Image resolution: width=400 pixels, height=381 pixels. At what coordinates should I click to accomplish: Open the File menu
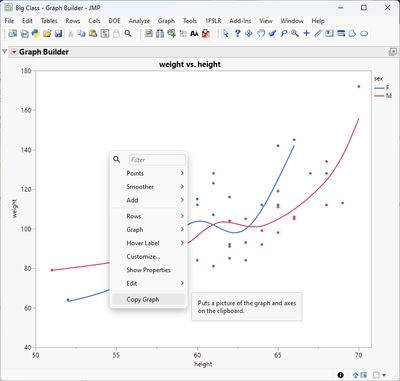[x=9, y=21]
